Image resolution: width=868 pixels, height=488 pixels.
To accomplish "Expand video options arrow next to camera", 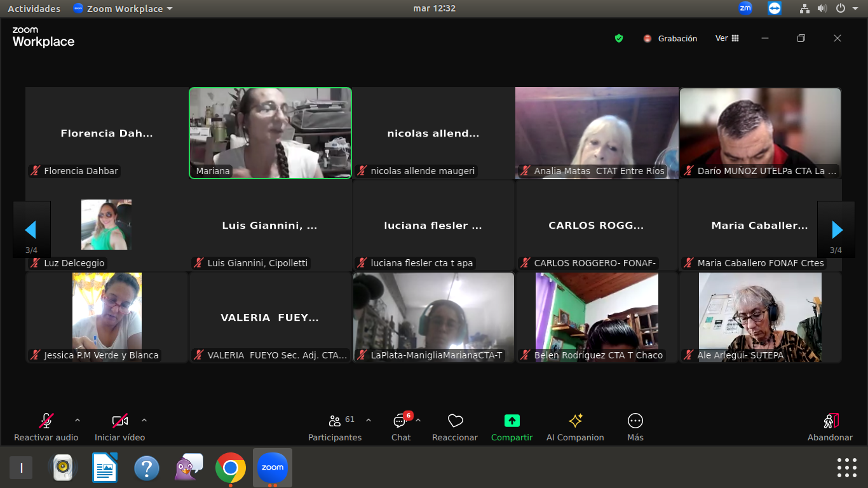I will [x=144, y=420].
